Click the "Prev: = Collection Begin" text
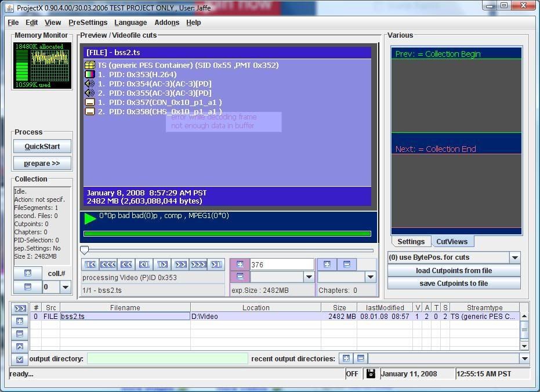Image resolution: width=540 pixels, height=392 pixels. (x=438, y=54)
